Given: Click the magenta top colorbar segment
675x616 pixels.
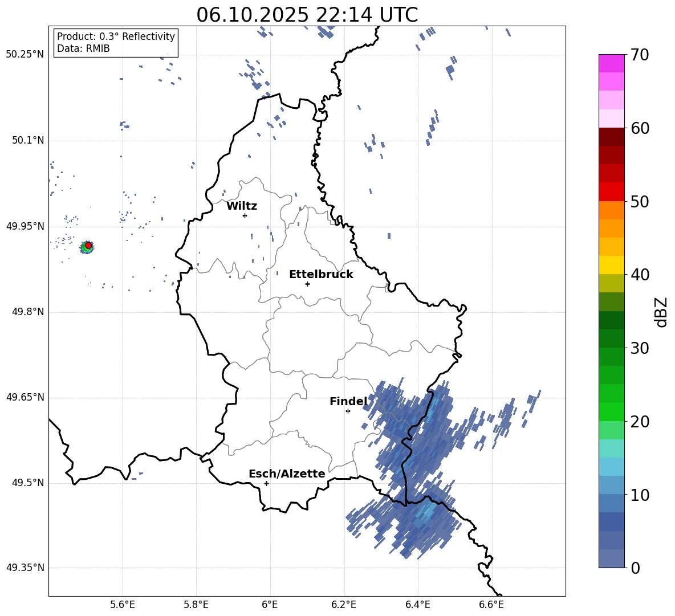Looking at the screenshot, I should [611, 64].
